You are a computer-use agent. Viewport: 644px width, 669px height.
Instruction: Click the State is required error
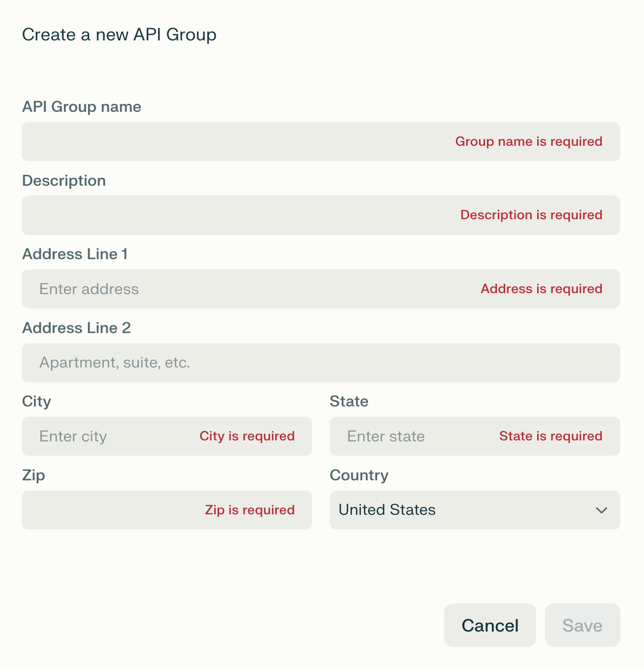click(x=550, y=436)
